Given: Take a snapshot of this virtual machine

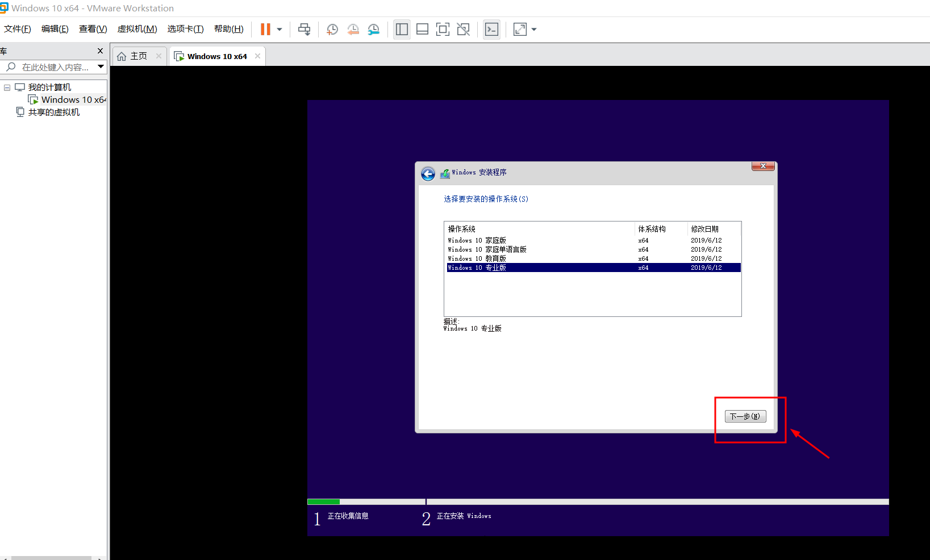Looking at the screenshot, I should coord(332,30).
